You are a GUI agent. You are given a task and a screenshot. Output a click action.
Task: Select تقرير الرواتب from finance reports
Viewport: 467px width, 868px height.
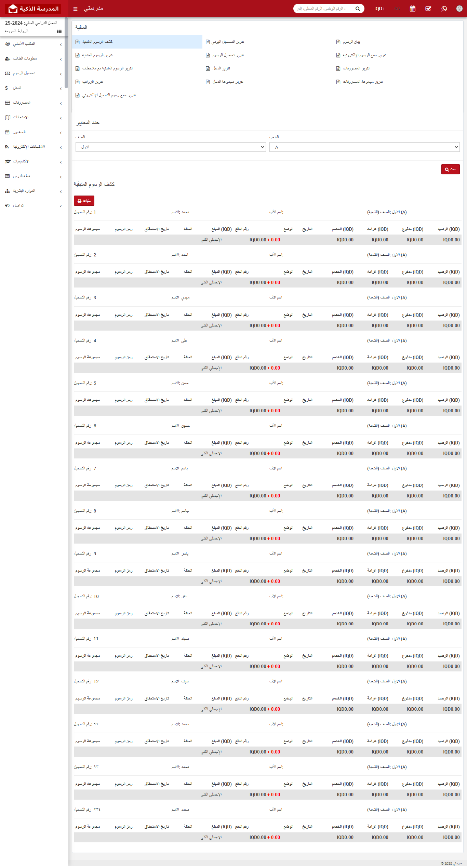tap(92, 82)
